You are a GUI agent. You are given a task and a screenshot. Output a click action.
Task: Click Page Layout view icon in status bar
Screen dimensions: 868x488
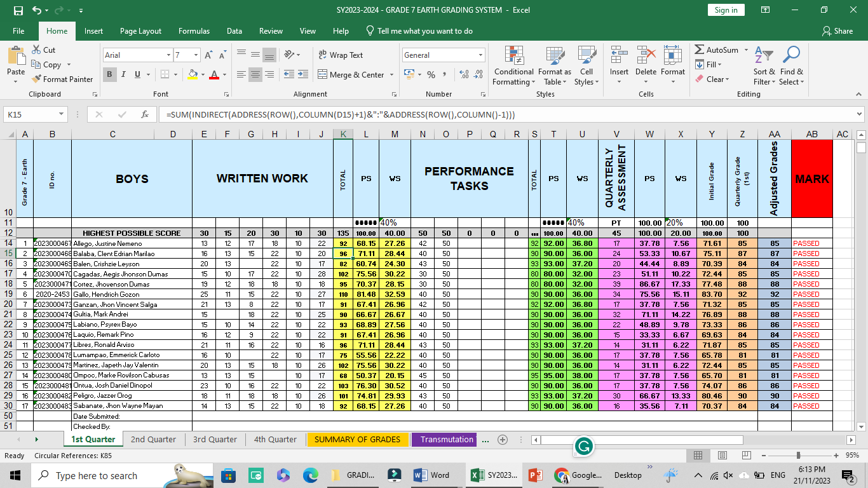pos(722,456)
